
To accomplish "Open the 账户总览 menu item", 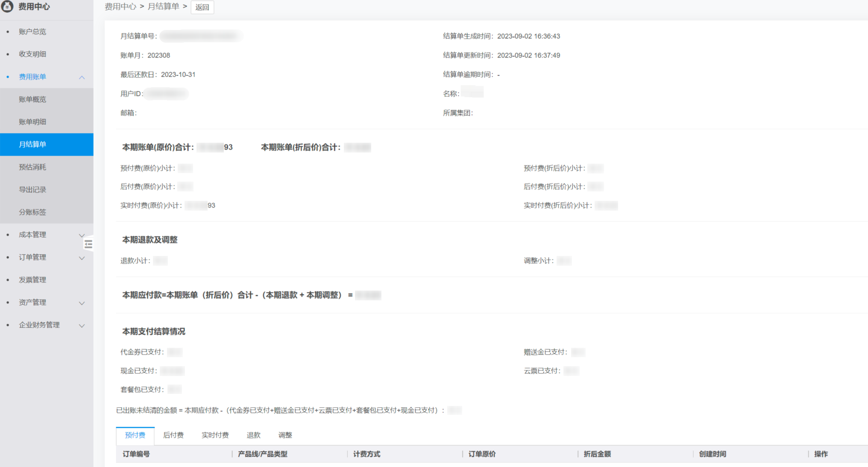I will point(32,32).
